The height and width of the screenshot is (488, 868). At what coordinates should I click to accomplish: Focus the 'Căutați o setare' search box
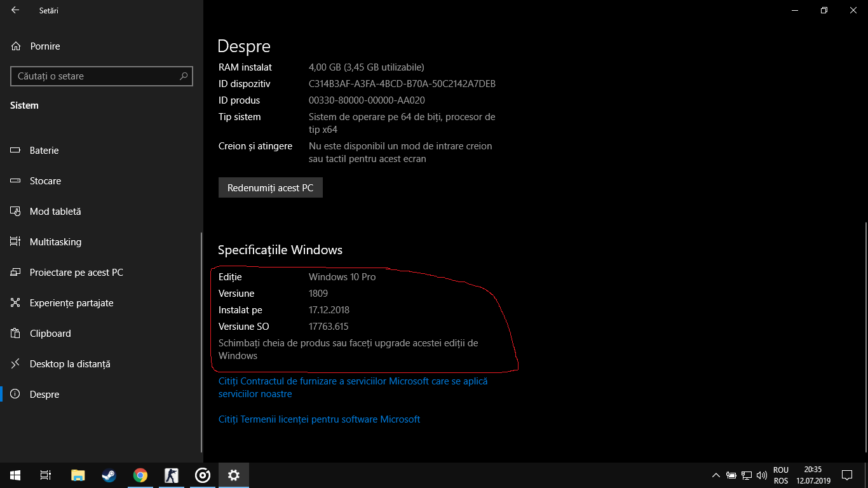coord(102,76)
